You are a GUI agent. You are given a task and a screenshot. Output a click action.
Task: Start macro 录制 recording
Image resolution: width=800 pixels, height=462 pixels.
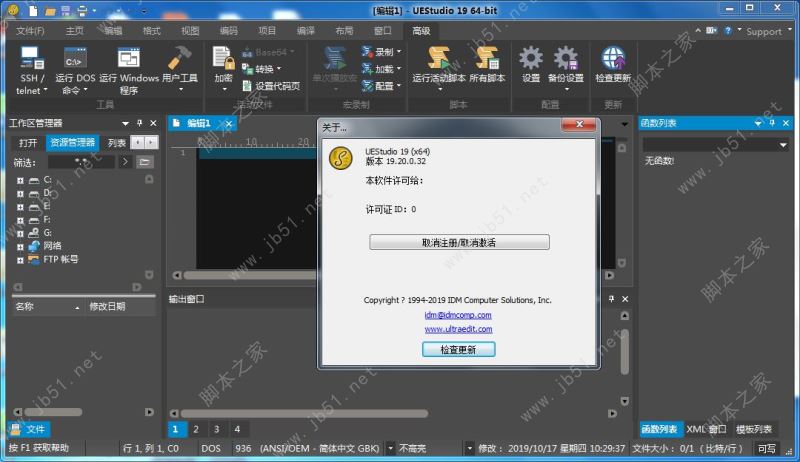[x=381, y=52]
